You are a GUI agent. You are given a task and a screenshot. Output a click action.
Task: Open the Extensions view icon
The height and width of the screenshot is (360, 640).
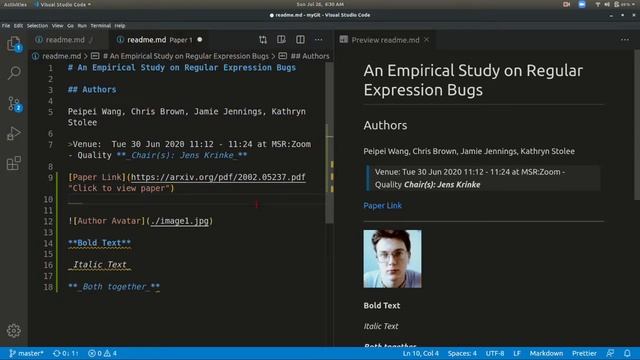(14, 163)
